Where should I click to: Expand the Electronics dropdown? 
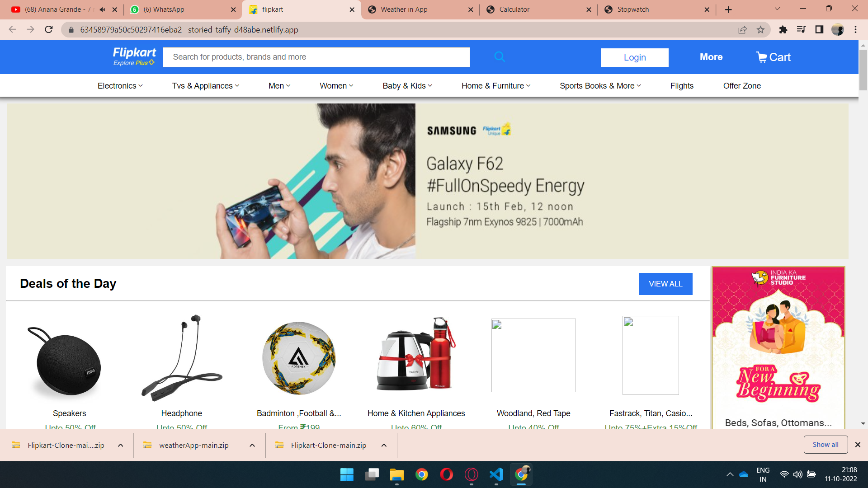pos(120,86)
